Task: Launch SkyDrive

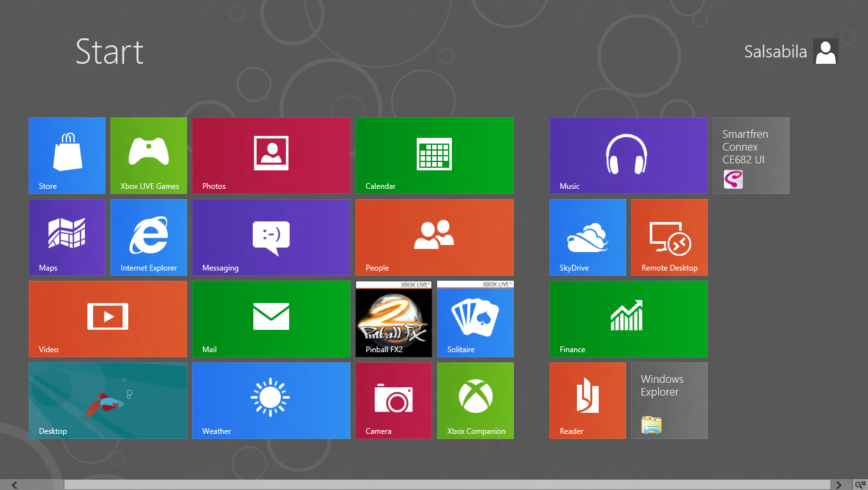Action: click(587, 237)
